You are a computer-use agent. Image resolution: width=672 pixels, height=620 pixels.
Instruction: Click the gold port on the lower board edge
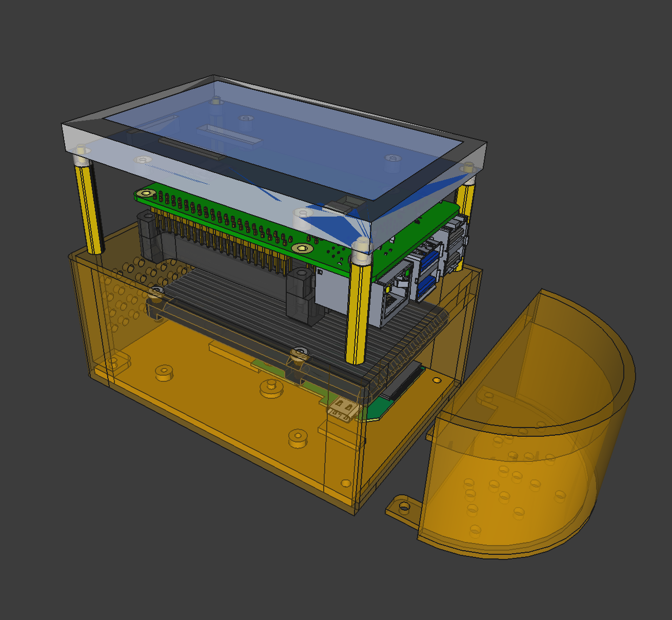343,410
